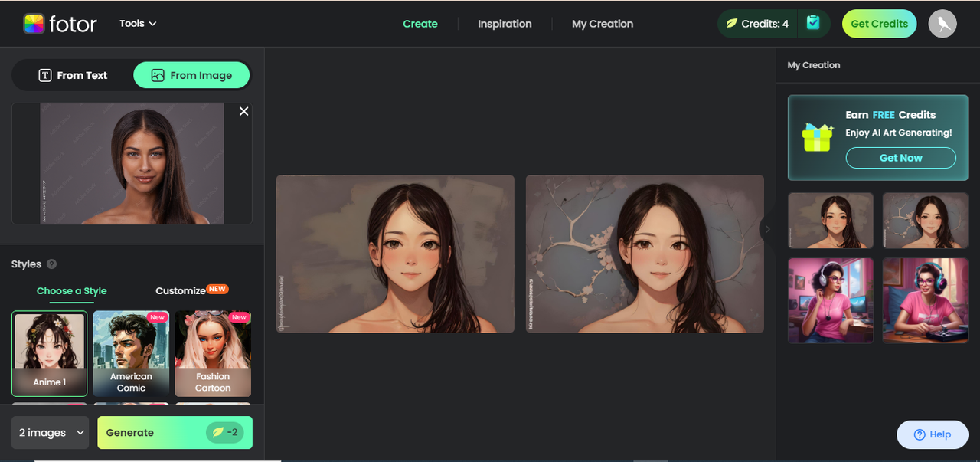
Task: Select the From Text mode
Action: point(73,75)
